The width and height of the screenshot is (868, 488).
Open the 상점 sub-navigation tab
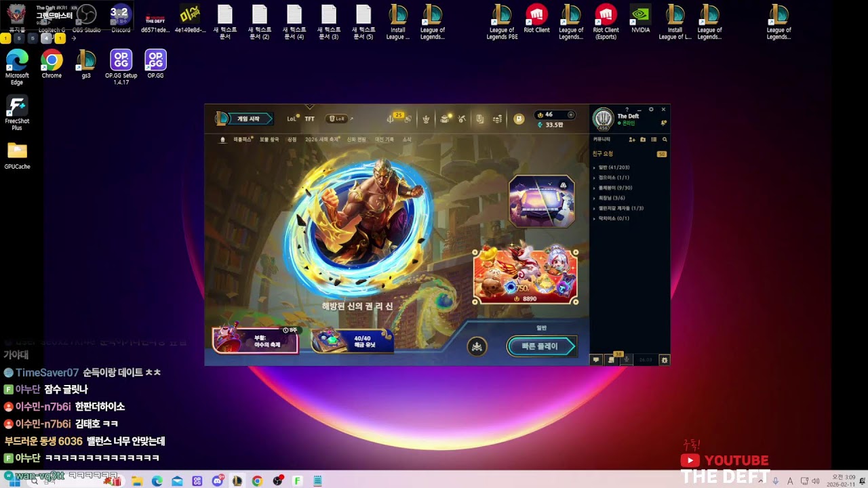[x=292, y=140]
